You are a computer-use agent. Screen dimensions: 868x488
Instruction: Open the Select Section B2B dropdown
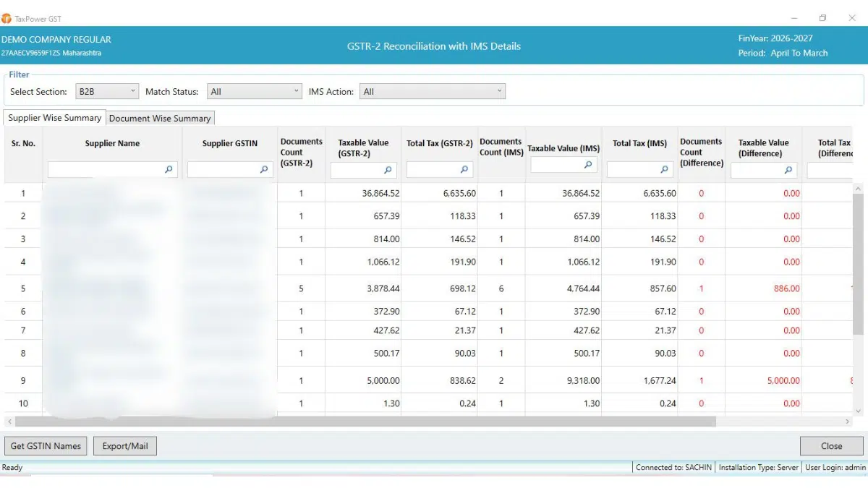point(106,91)
